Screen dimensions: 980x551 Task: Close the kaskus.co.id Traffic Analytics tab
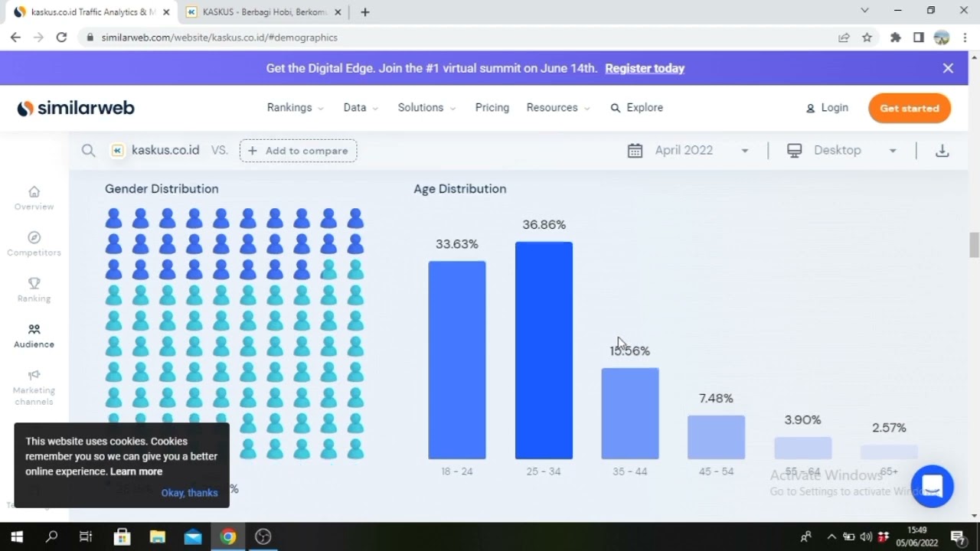(x=166, y=11)
